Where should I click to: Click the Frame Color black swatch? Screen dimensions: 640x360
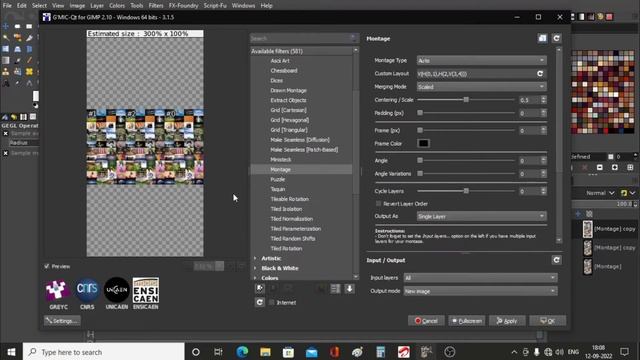pyautogui.click(x=423, y=143)
